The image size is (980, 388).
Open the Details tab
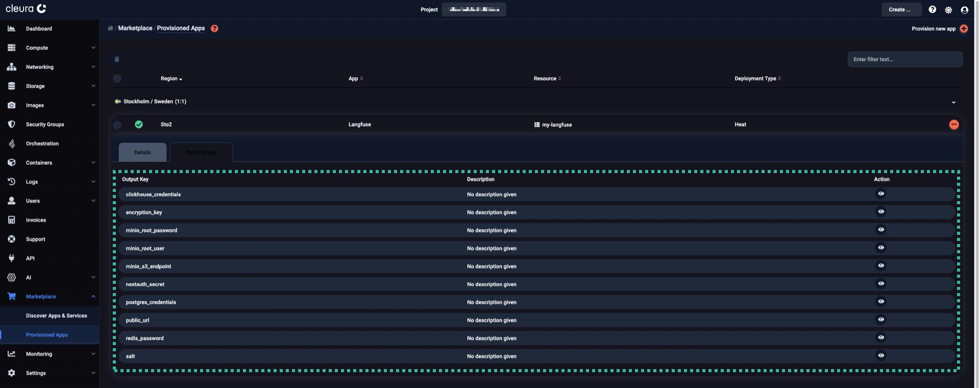(142, 153)
